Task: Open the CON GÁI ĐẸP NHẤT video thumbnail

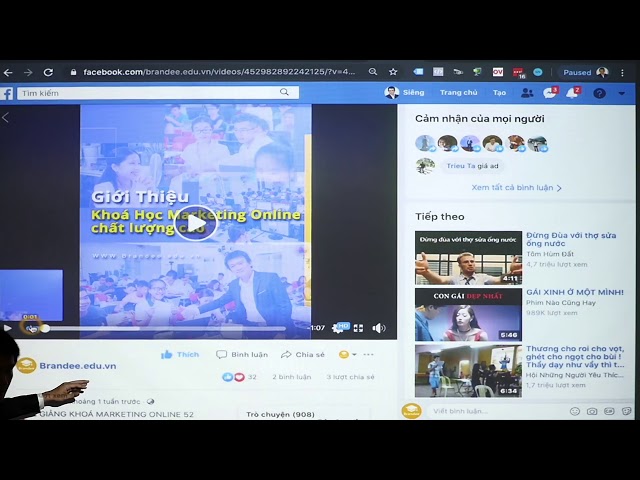Action: (468, 315)
